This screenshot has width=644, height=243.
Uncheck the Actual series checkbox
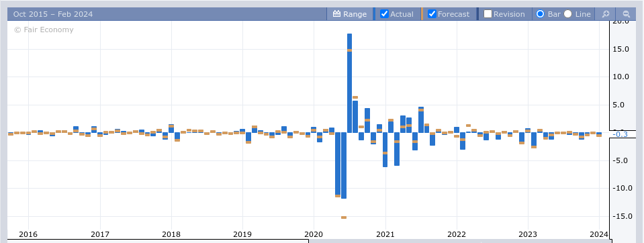(384, 14)
